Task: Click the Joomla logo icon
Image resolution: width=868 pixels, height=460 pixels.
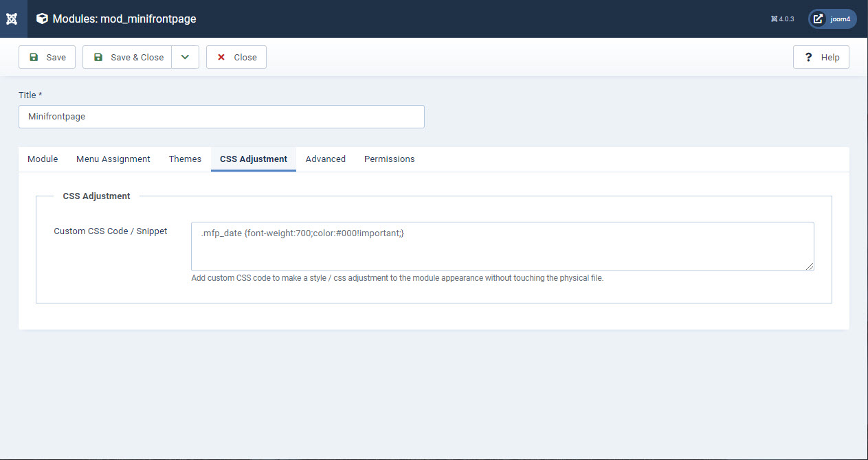Action: pyautogui.click(x=12, y=19)
